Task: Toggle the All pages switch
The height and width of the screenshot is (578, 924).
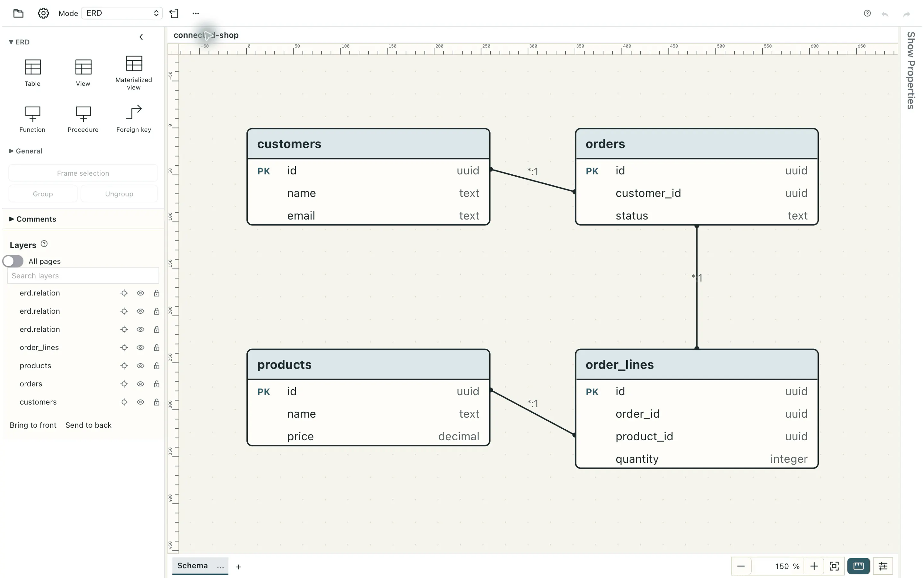Action: 13,261
